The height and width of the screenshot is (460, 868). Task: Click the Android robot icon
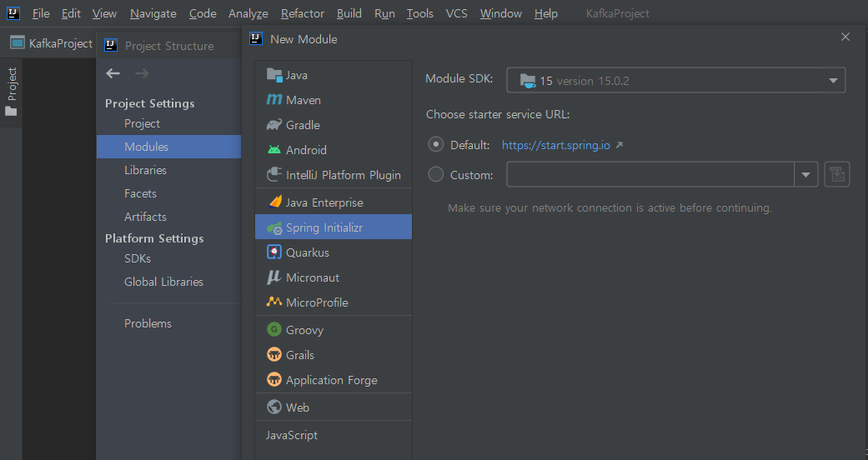coord(274,149)
